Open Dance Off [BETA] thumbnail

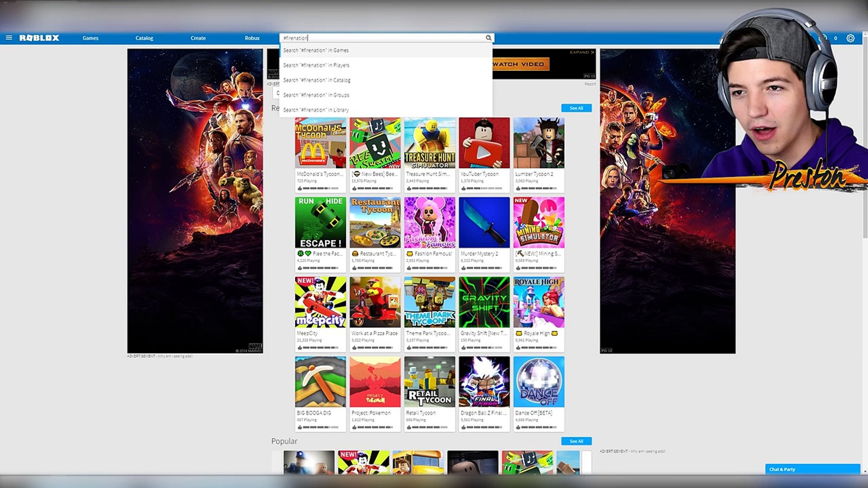[x=539, y=382]
